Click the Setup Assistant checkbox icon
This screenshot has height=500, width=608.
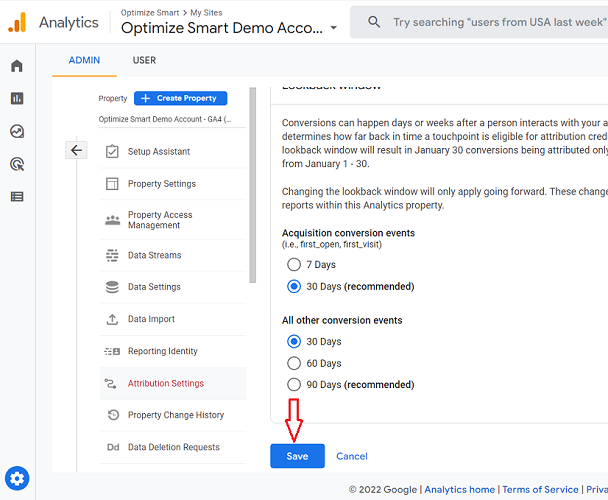click(x=112, y=151)
